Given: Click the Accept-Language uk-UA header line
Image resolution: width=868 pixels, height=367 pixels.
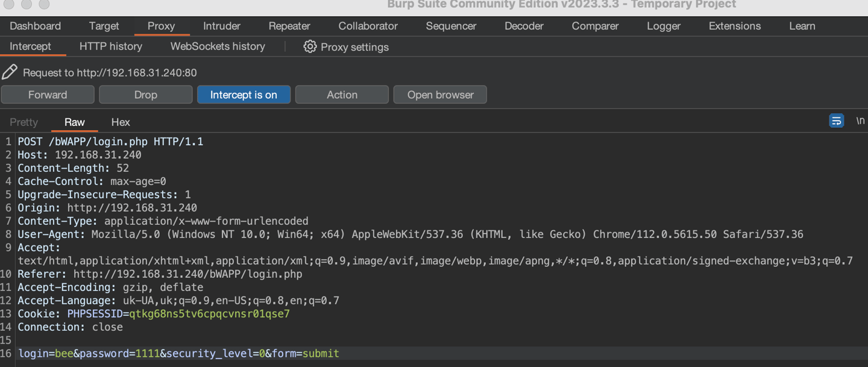Looking at the screenshot, I should (x=178, y=301).
